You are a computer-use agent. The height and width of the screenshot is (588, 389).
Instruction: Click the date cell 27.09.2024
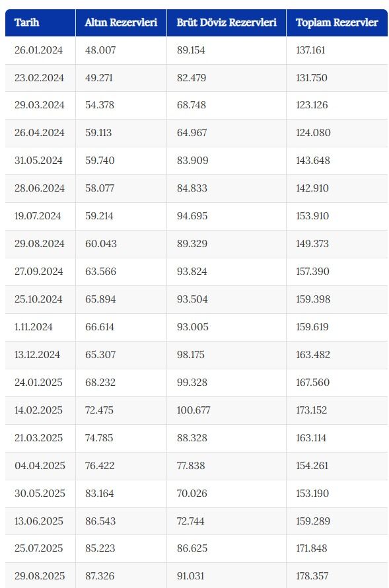tap(38, 272)
